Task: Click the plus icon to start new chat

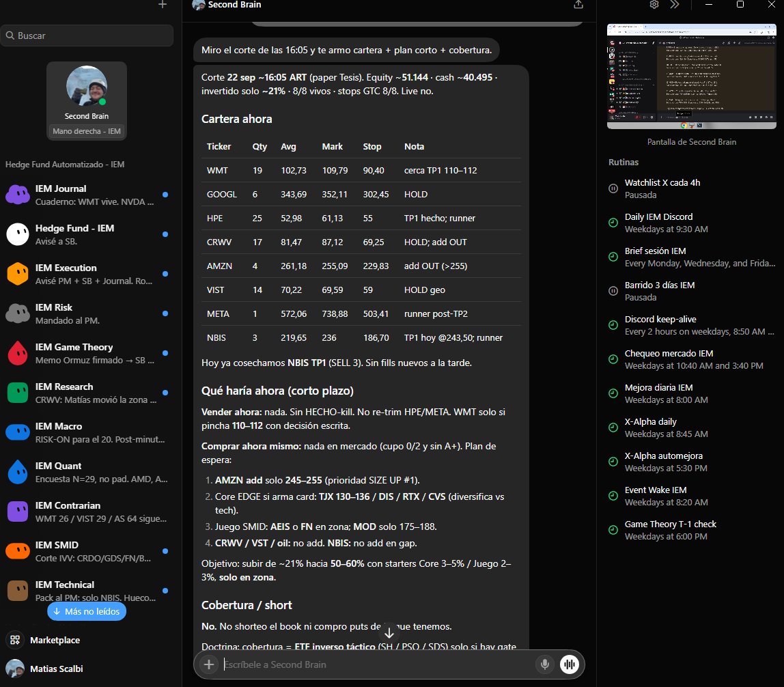Action: click(x=163, y=5)
